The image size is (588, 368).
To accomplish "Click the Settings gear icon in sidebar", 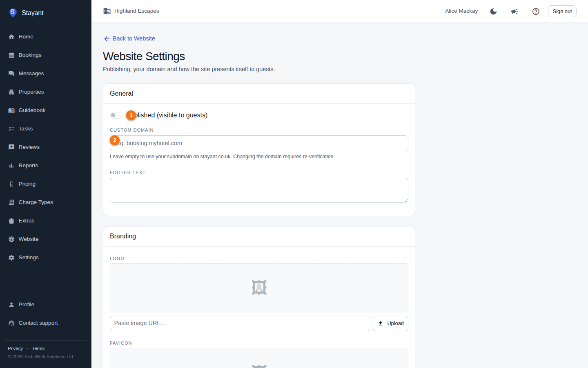I will [11, 258].
